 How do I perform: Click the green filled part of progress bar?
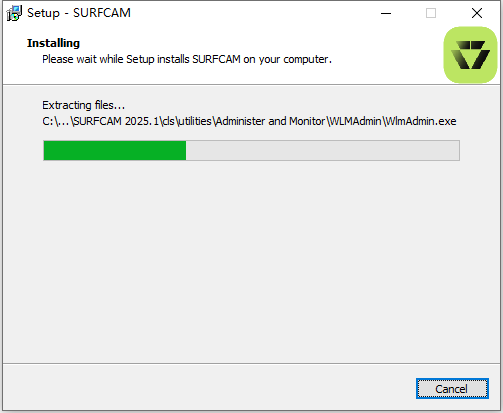pyautogui.click(x=115, y=151)
